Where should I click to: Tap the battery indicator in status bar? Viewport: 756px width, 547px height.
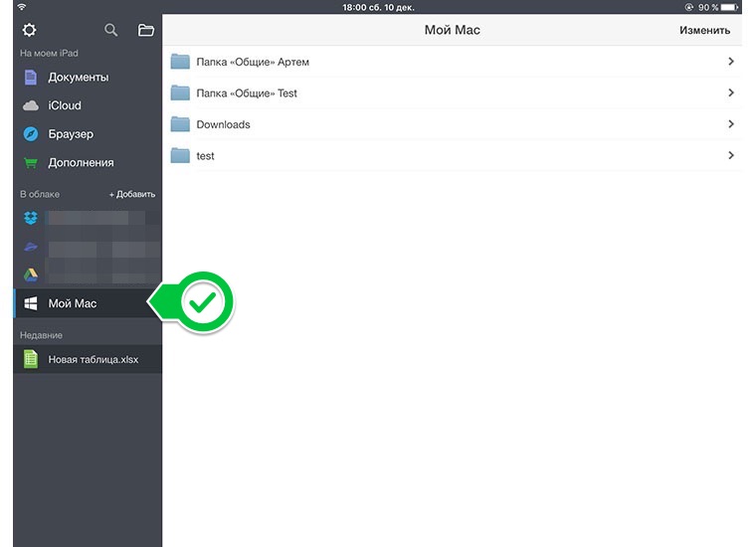[729, 7]
